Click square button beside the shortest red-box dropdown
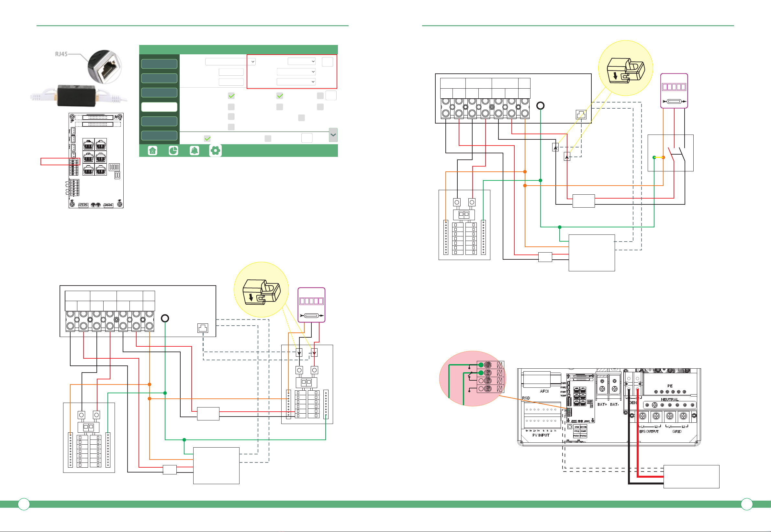Screen dimensions: 771x532 click(x=327, y=62)
